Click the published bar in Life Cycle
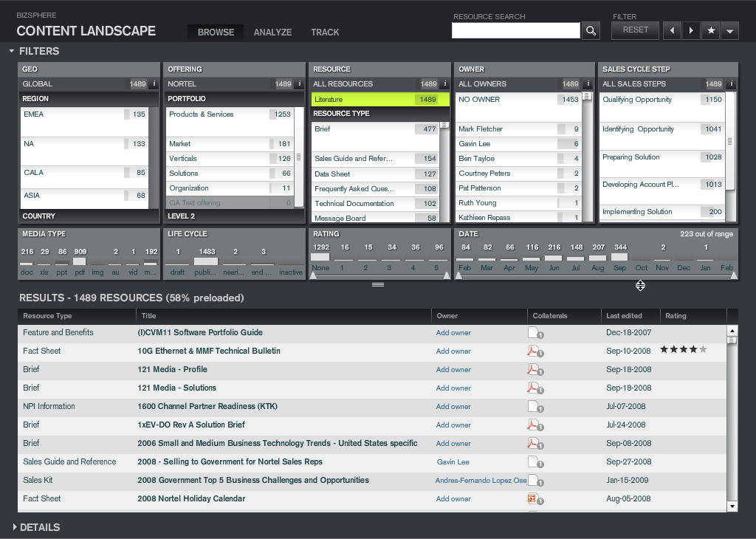This screenshot has height=539, width=756. (x=206, y=261)
